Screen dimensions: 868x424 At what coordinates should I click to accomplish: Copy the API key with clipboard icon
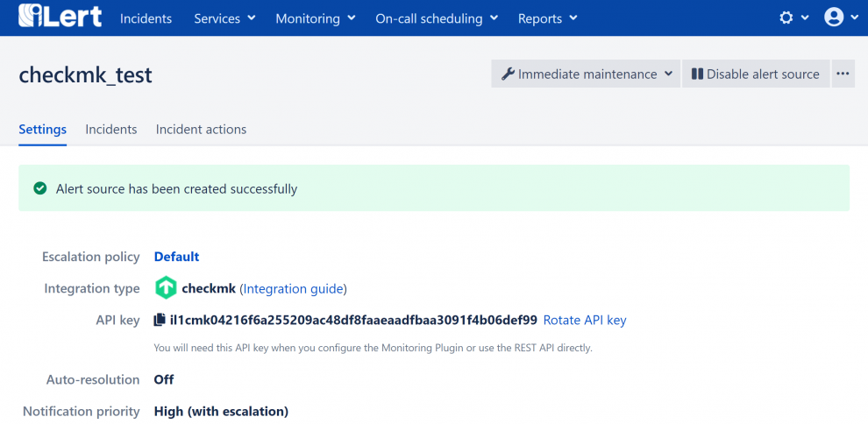pyautogui.click(x=160, y=320)
